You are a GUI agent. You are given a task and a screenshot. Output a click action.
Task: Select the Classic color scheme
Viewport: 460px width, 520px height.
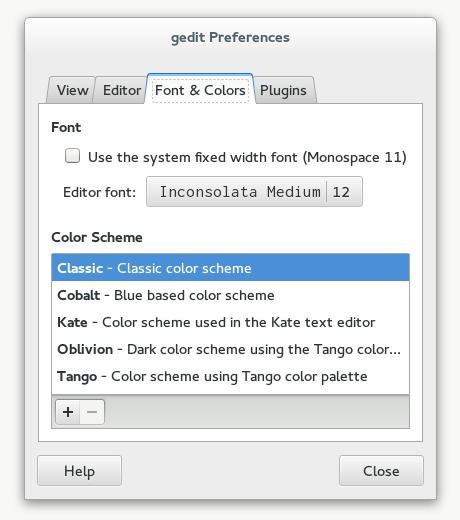(230, 268)
